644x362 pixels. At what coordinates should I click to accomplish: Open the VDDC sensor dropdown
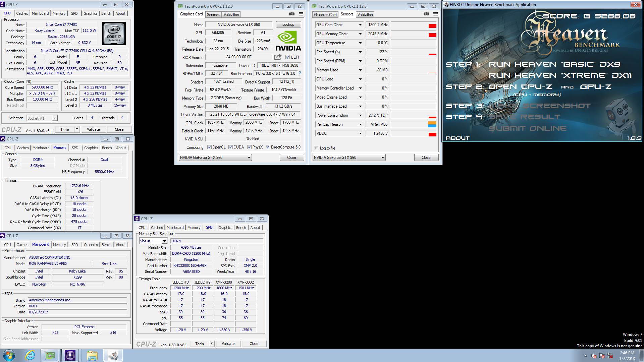pyautogui.click(x=360, y=133)
